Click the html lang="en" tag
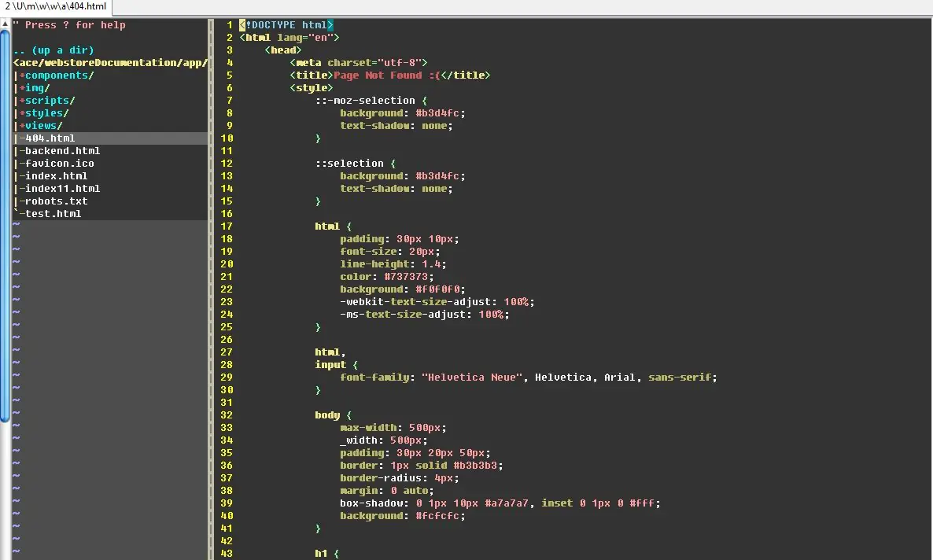Image resolution: width=933 pixels, height=560 pixels. tap(289, 38)
